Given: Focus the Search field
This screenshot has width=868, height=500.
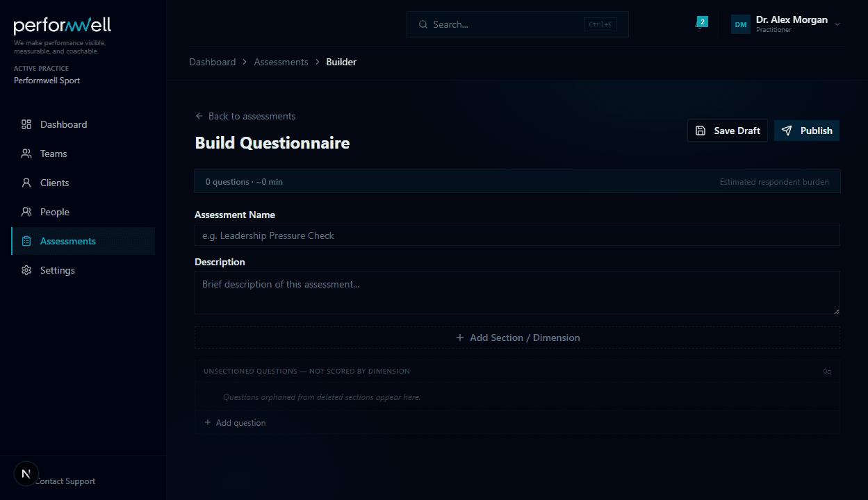Looking at the screenshot, I should 517,24.
